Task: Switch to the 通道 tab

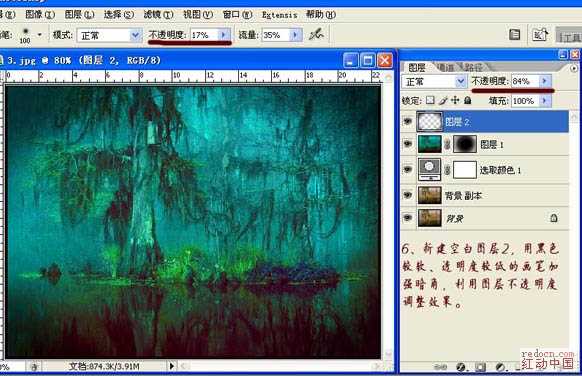Action: point(446,68)
